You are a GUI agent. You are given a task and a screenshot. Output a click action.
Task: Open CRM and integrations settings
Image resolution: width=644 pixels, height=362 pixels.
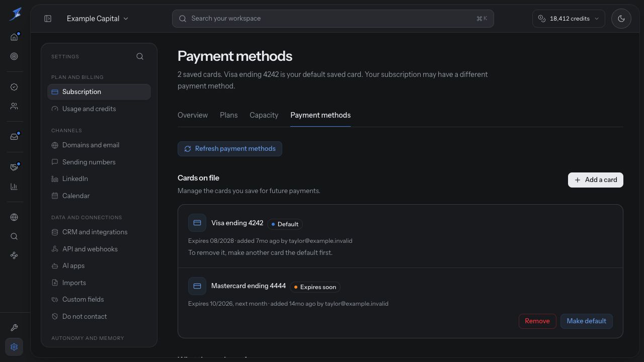99,232
